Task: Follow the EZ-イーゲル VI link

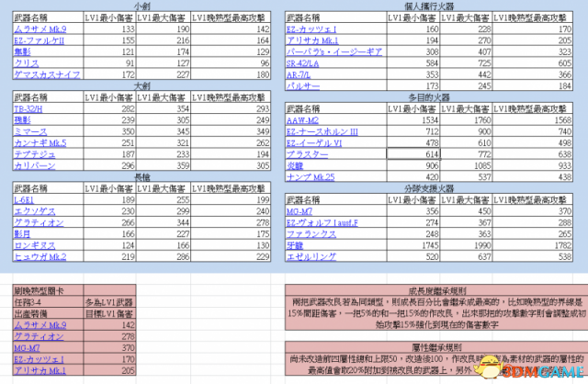Action: (x=314, y=143)
